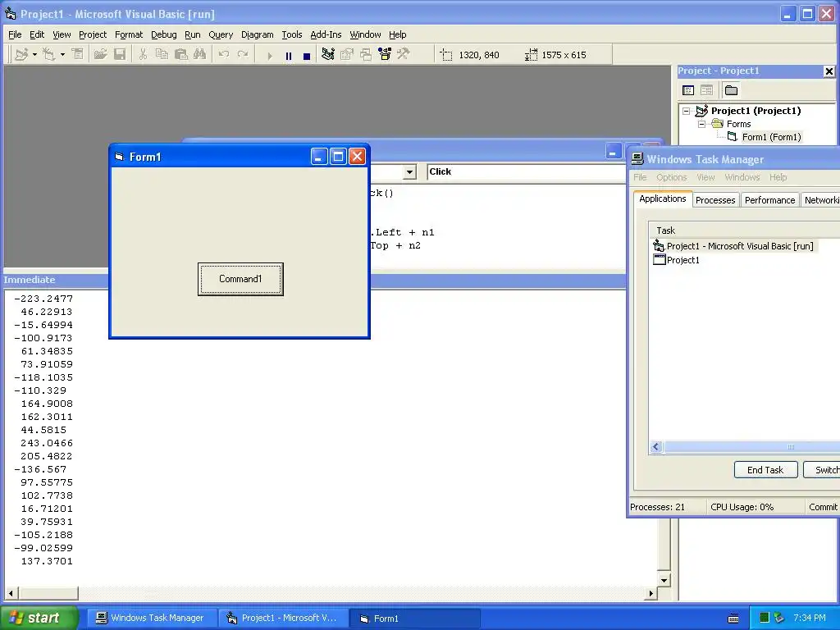
Task: Open the Project Explorer toolbar icon
Action: click(x=328, y=55)
